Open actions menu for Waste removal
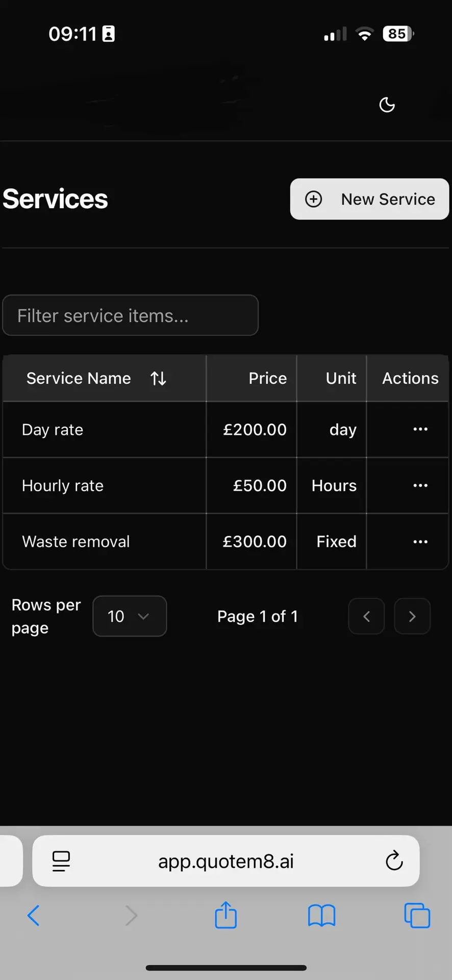The height and width of the screenshot is (980, 452). pyautogui.click(x=420, y=542)
